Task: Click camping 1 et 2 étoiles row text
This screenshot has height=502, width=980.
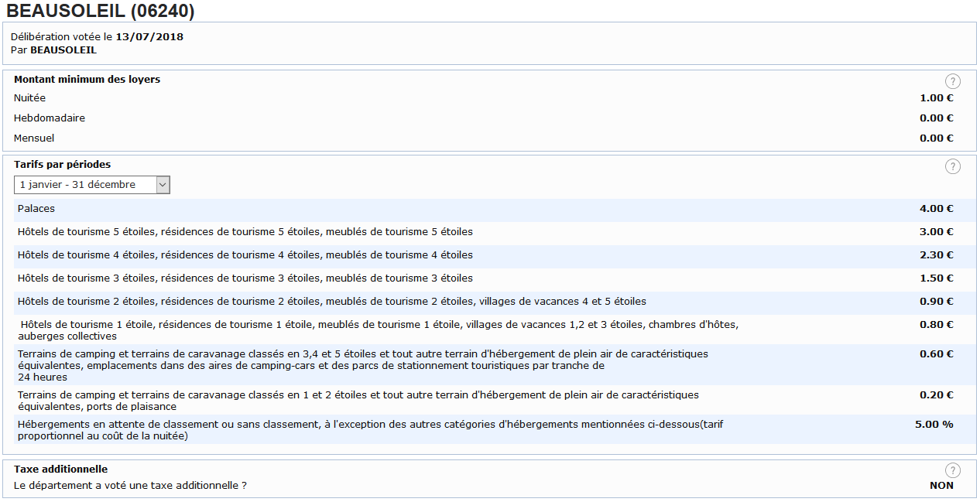Action: tap(358, 401)
